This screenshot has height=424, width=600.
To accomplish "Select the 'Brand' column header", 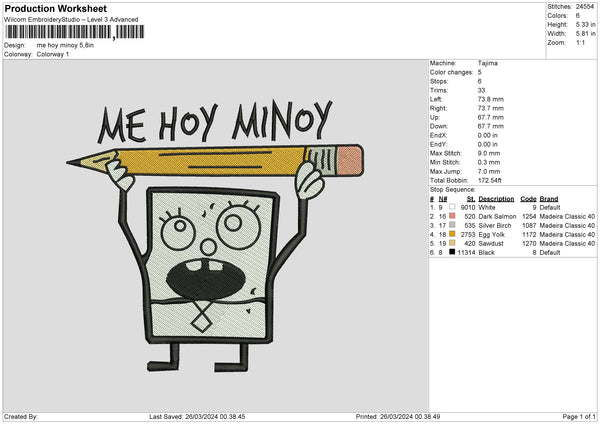I will pyautogui.click(x=549, y=199).
